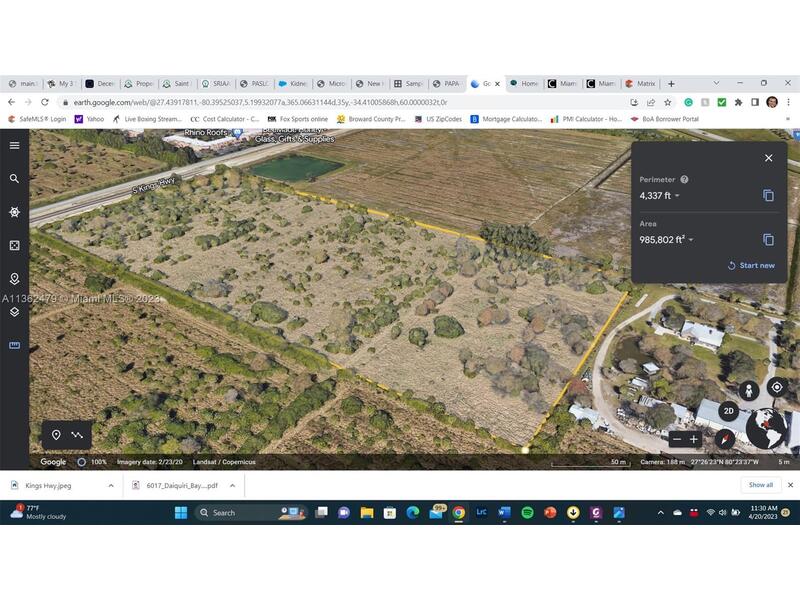800x600 pixels.
Task: Switch to the Home tab
Action: click(x=524, y=84)
